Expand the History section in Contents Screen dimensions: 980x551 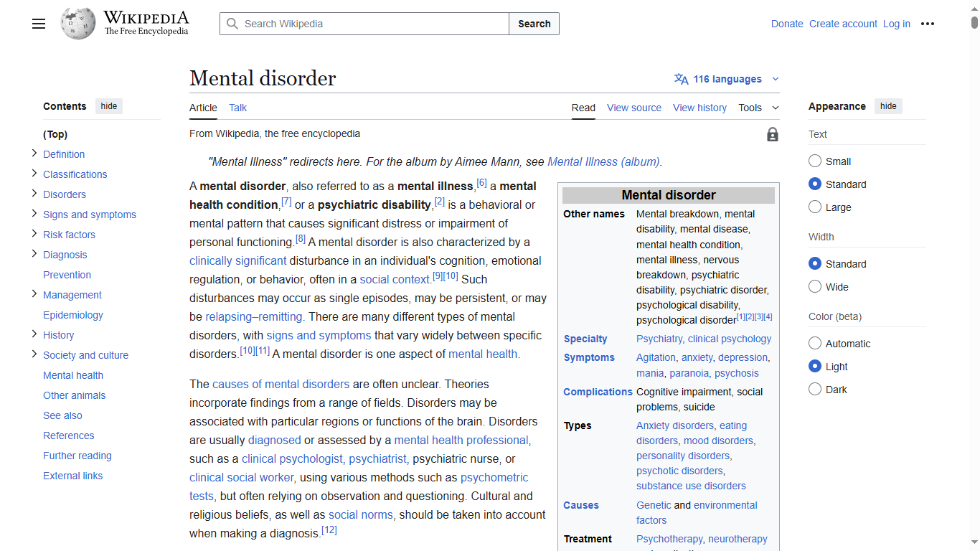coord(34,334)
